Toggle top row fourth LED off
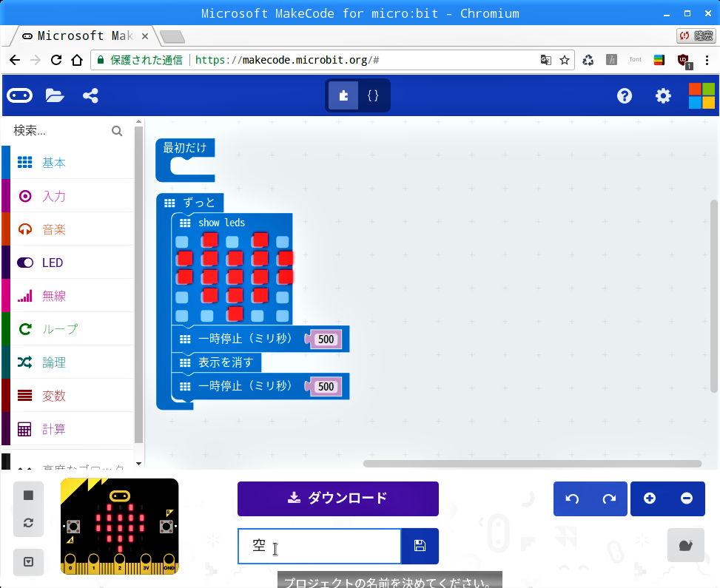 point(260,240)
